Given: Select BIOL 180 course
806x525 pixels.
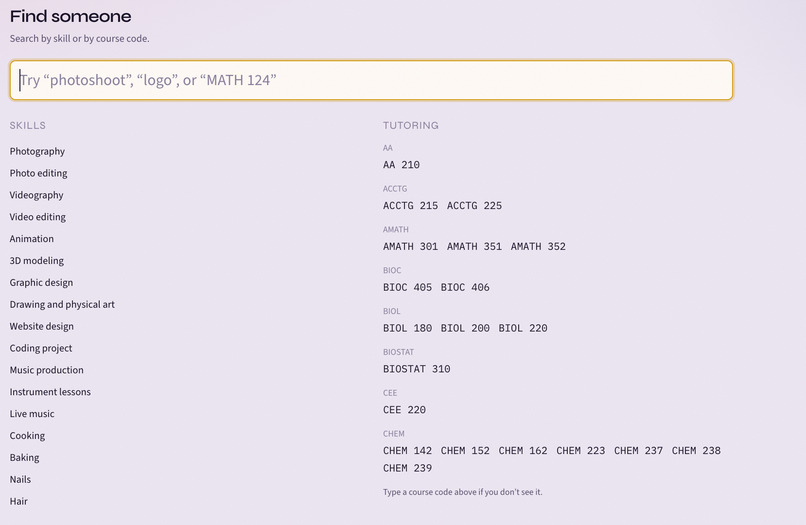Looking at the screenshot, I should [408, 328].
